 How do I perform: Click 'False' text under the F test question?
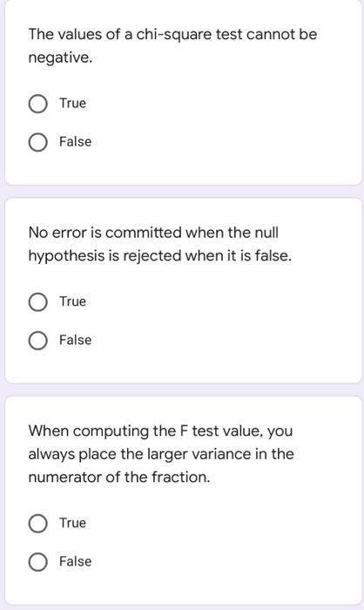coord(76,561)
